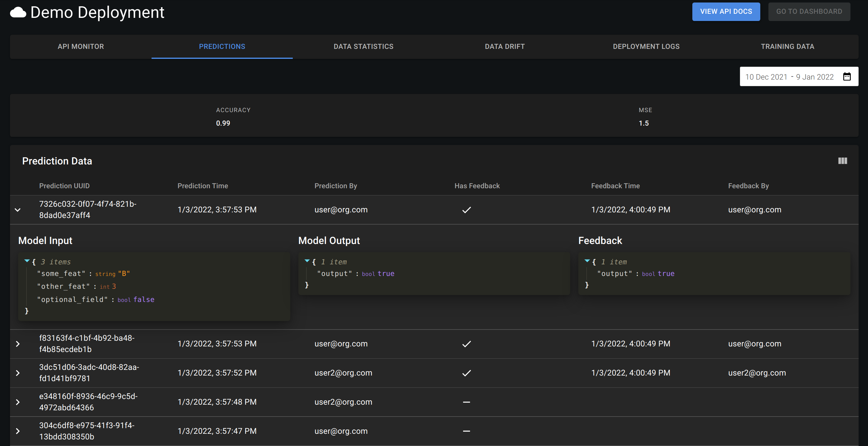Expand the e348160f prediction row
Screen dimensions: 868x446
pyautogui.click(x=18, y=402)
